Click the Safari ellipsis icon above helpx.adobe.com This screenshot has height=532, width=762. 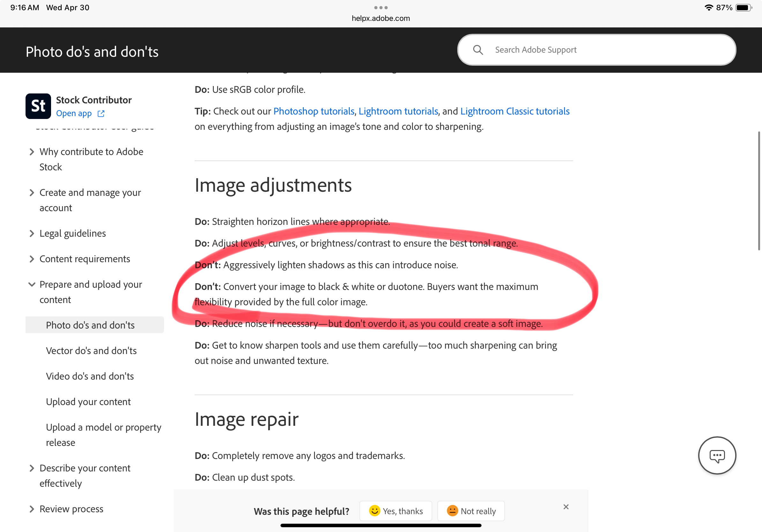[x=381, y=7]
